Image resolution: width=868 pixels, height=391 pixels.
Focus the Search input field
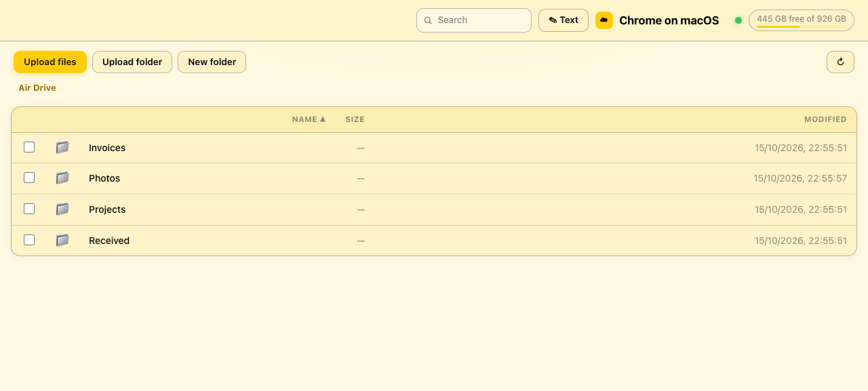(474, 20)
